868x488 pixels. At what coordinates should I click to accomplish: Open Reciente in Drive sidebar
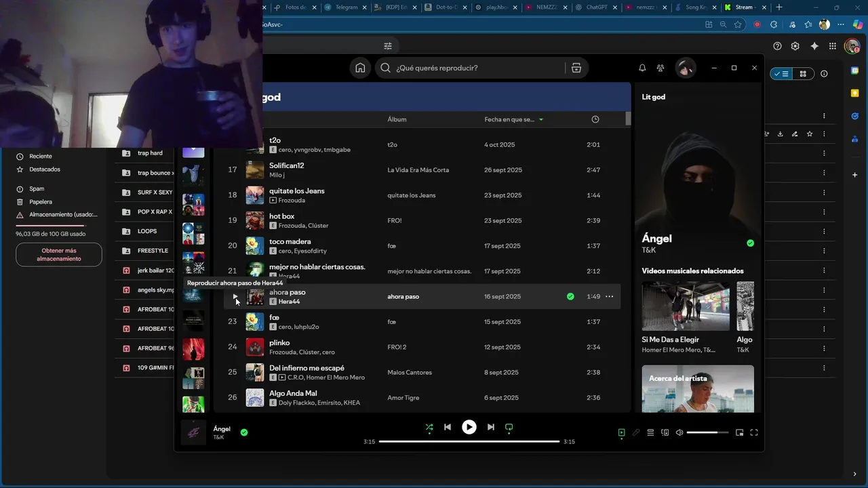pos(41,157)
